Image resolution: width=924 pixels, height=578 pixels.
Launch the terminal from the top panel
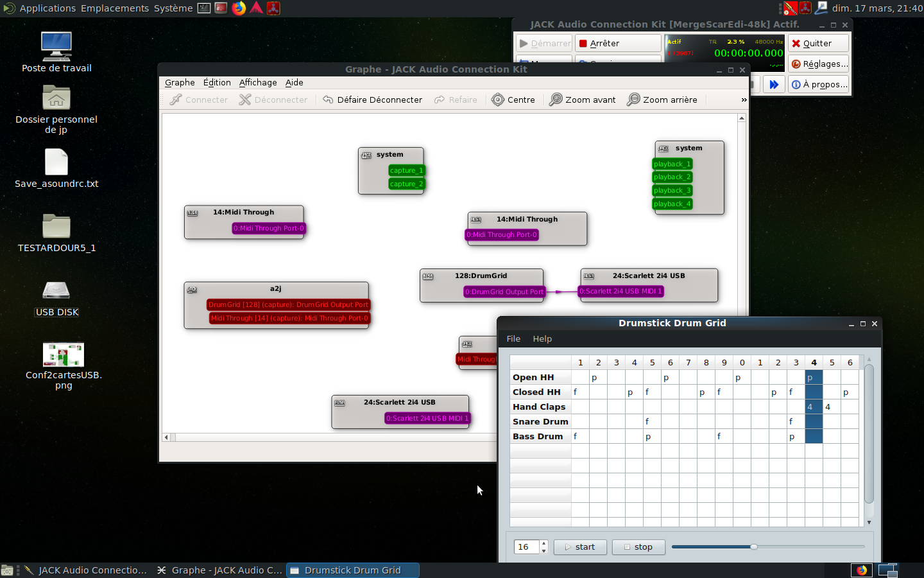pyautogui.click(x=204, y=8)
